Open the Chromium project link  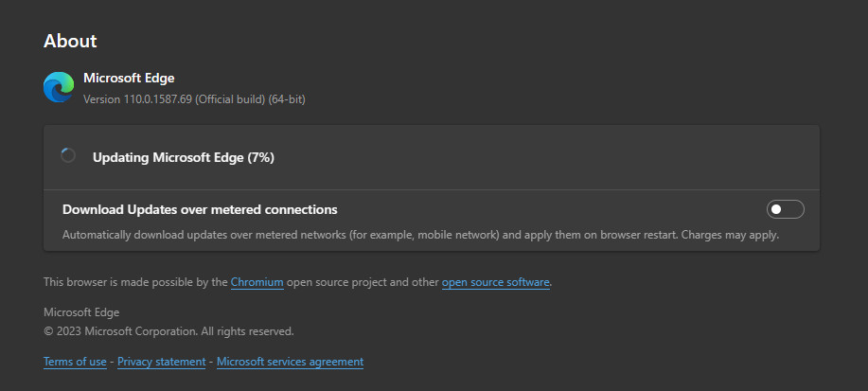click(257, 282)
